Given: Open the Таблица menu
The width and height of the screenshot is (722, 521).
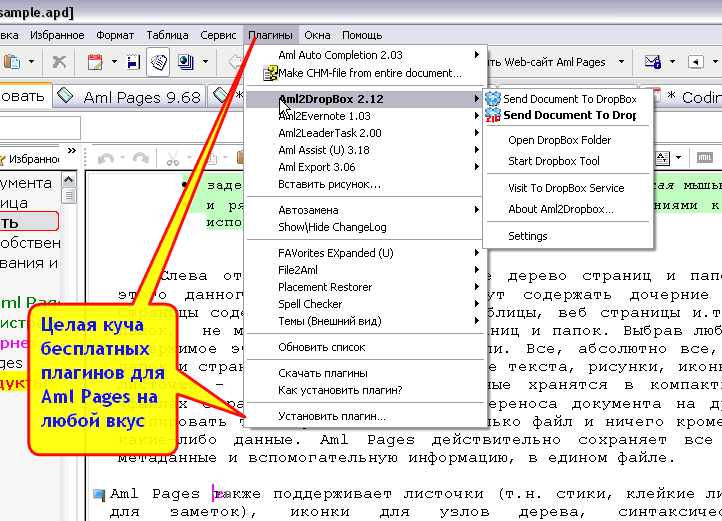Looking at the screenshot, I should point(167,35).
